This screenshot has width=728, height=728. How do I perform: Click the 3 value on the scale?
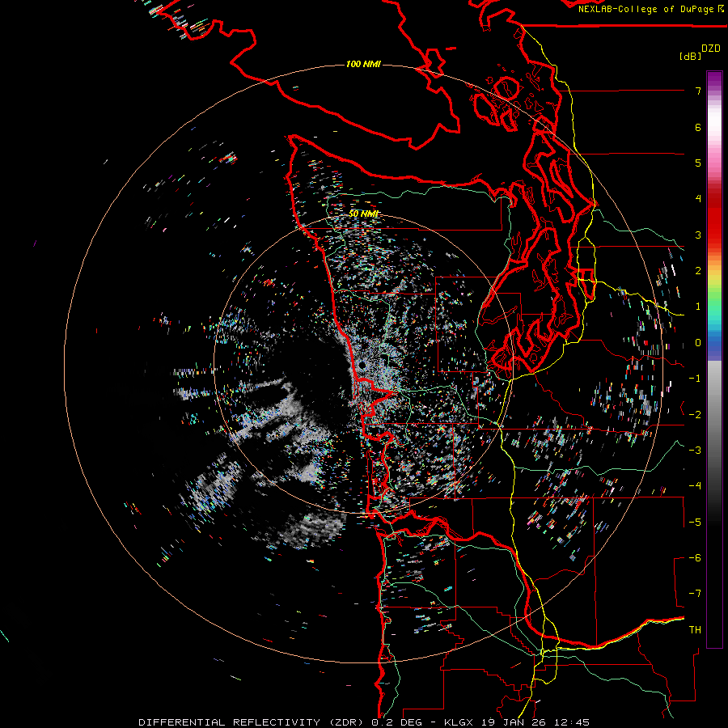pos(698,235)
